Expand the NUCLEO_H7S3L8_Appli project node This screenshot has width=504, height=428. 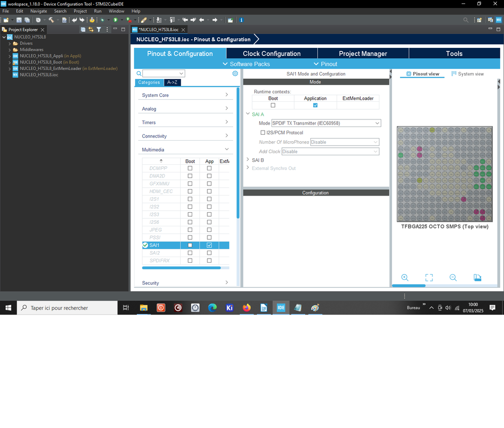click(10, 56)
